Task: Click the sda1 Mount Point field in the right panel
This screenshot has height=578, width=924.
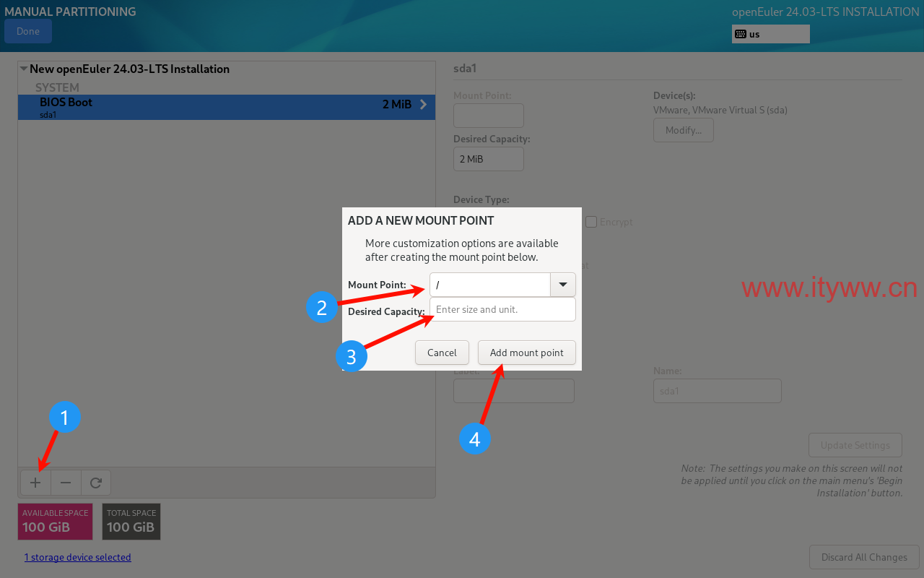Action: [x=489, y=116]
